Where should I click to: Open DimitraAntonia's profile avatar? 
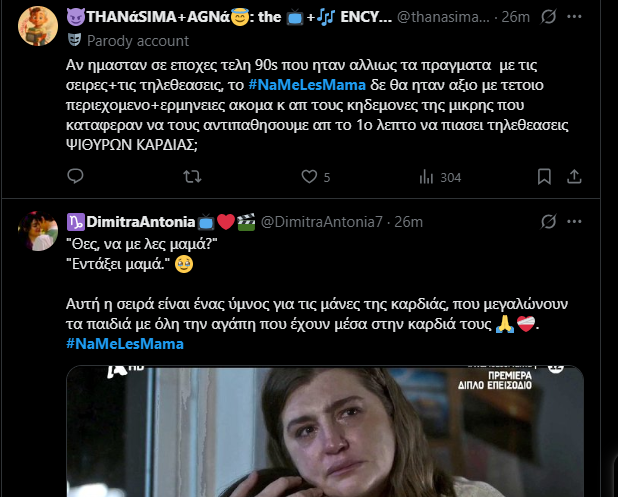37,232
